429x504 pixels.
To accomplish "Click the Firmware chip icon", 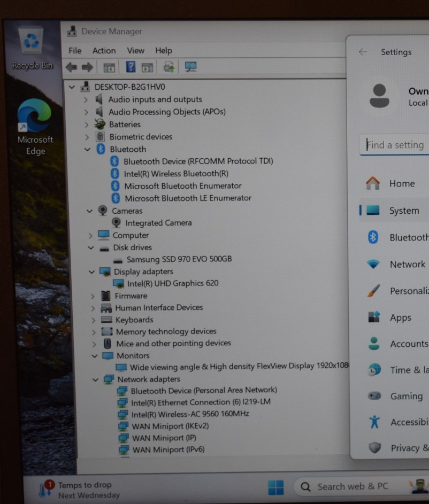I will click(x=105, y=296).
